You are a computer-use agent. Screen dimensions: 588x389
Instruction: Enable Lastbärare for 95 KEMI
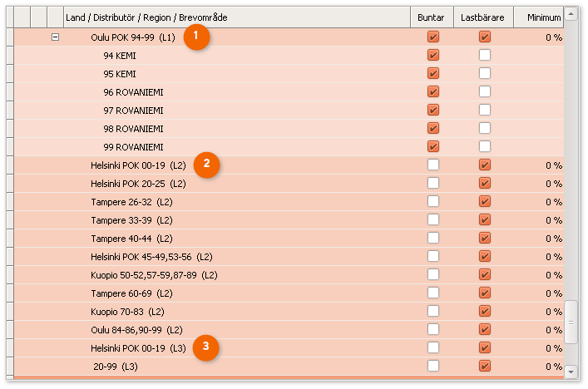pos(485,73)
